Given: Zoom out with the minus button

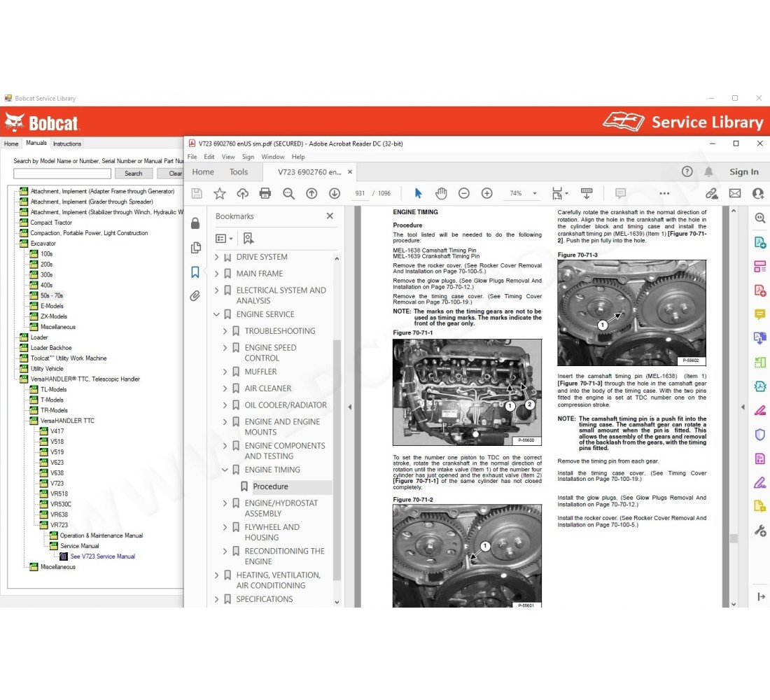Looking at the screenshot, I should pos(463,193).
